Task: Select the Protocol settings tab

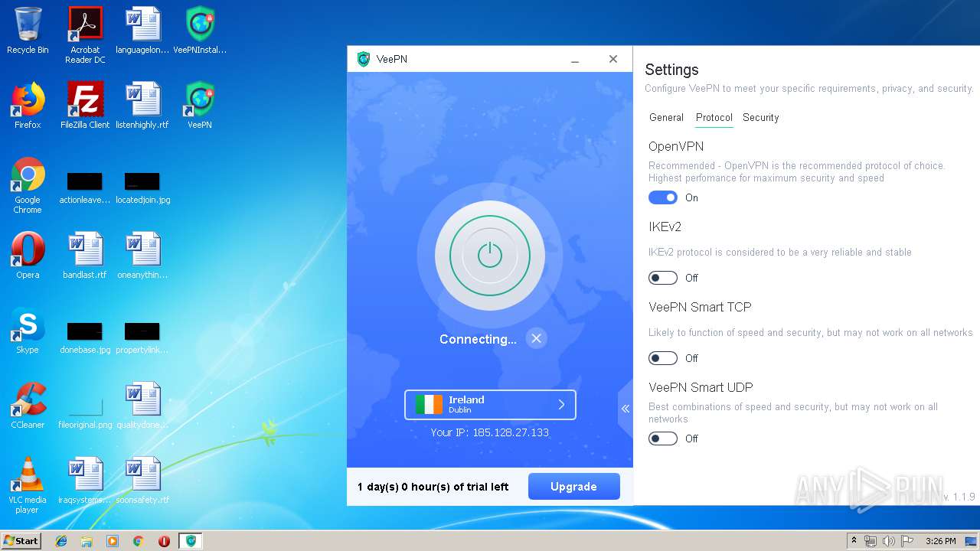Action: pos(714,117)
